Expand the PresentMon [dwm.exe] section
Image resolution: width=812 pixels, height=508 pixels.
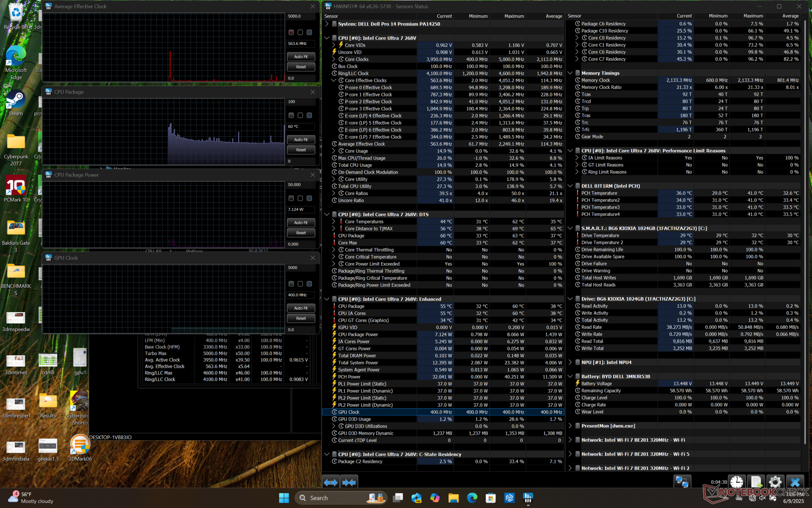(570, 426)
